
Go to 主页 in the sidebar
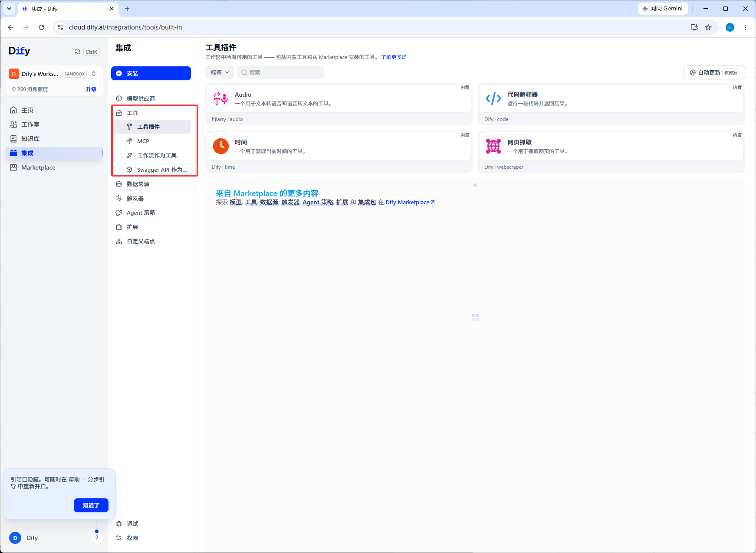point(54,110)
